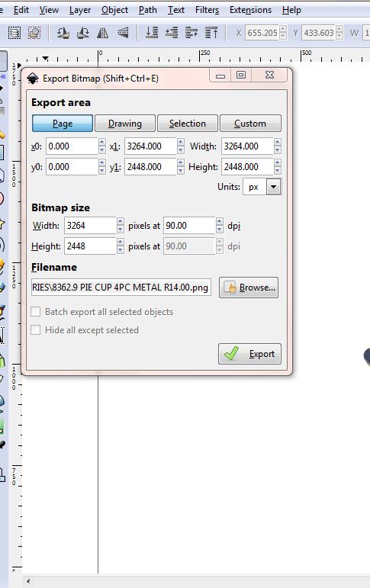Set export area to Drawing
The width and height of the screenshot is (370, 588).
(x=125, y=124)
